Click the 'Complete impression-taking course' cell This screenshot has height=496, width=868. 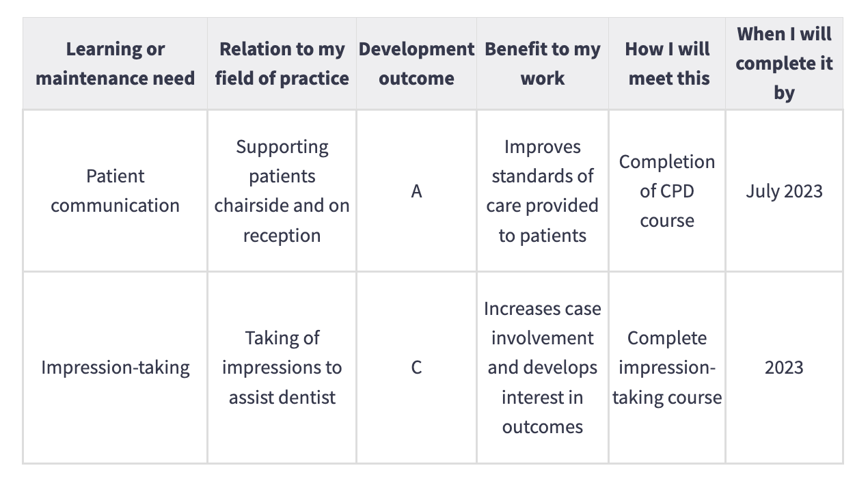(x=667, y=368)
